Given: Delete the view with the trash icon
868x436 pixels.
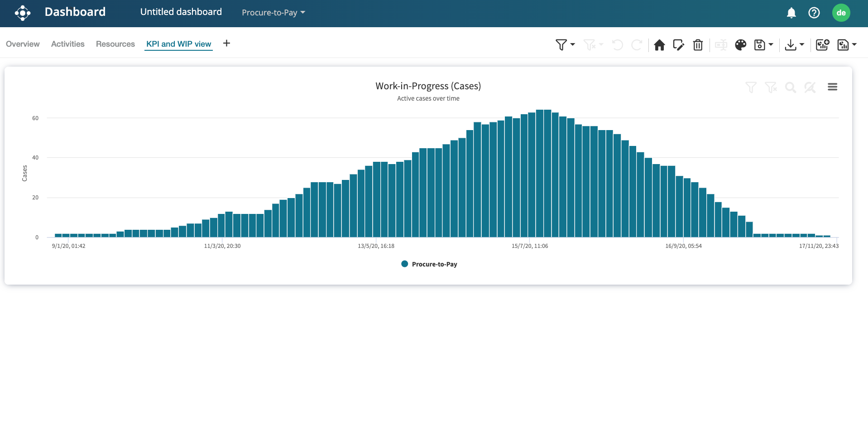Looking at the screenshot, I should click(698, 45).
